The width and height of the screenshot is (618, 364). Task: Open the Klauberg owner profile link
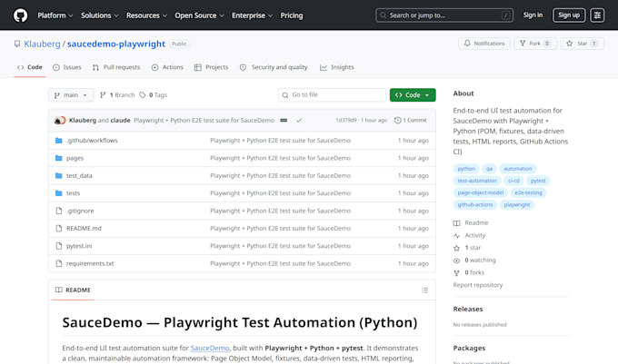pyautogui.click(x=42, y=44)
